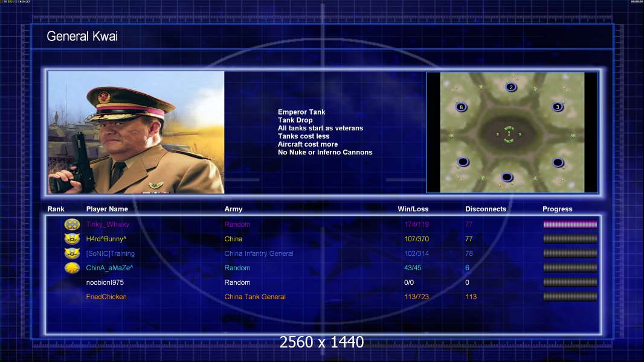Select player name [SoNIC]Training
Viewport: 644px width, 362px height.
click(x=110, y=253)
